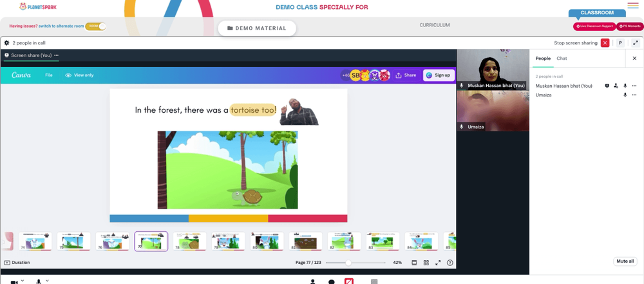Enter Canva fullscreen presentation mode
Screen dimensions: 644x284
[x=438, y=263]
